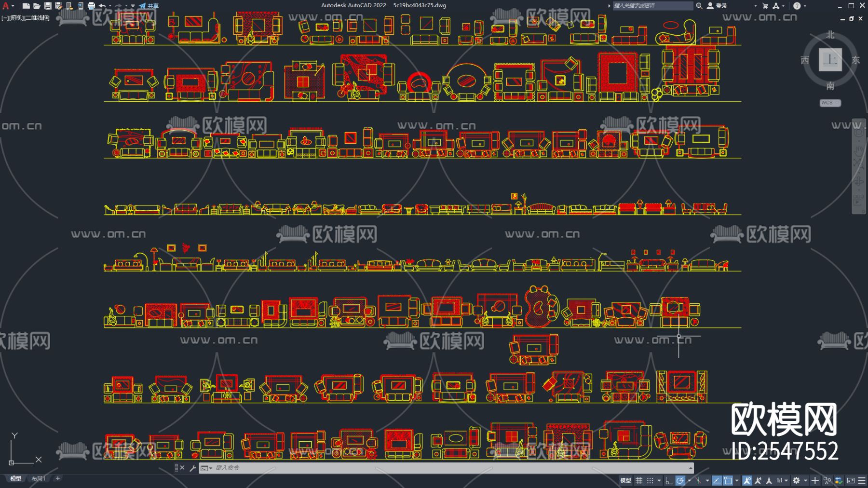Toggle object snap tracking
This screenshot has height=488, width=868.
717,481
